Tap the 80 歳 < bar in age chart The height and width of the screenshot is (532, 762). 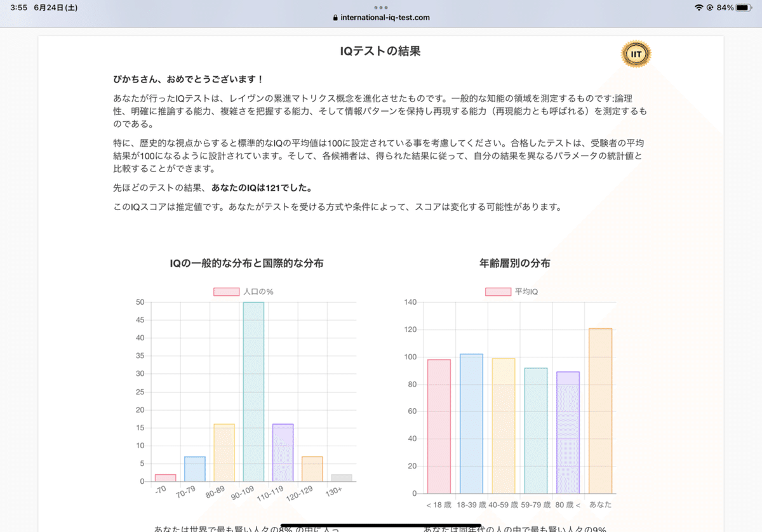pyautogui.click(x=568, y=433)
